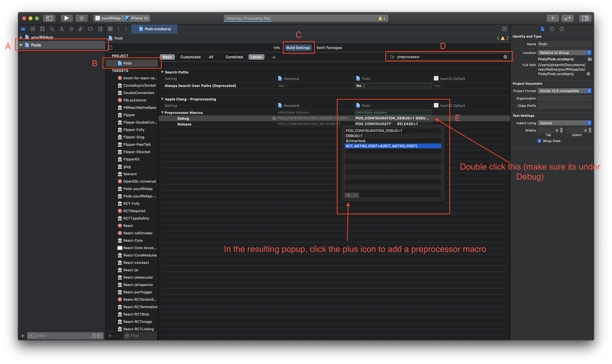Increment the Tab width stepper
Screen dimensions: 612x364
tap(561, 129)
